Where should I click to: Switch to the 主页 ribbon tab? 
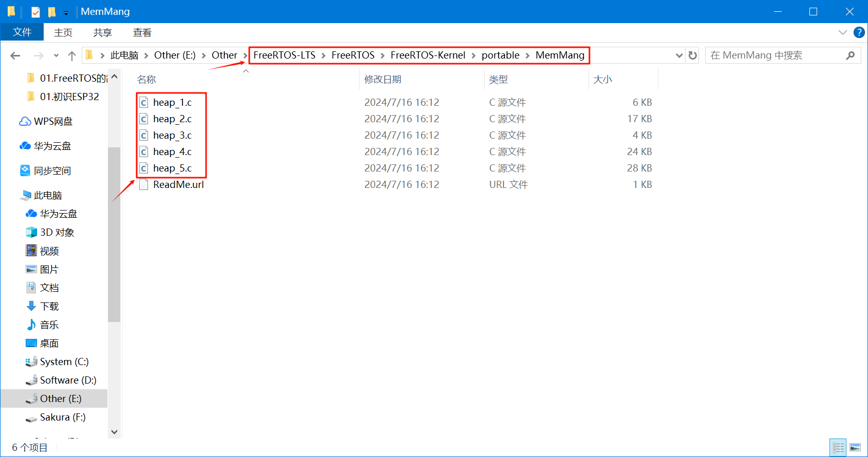pyautogui.click(x=63, y=32)
